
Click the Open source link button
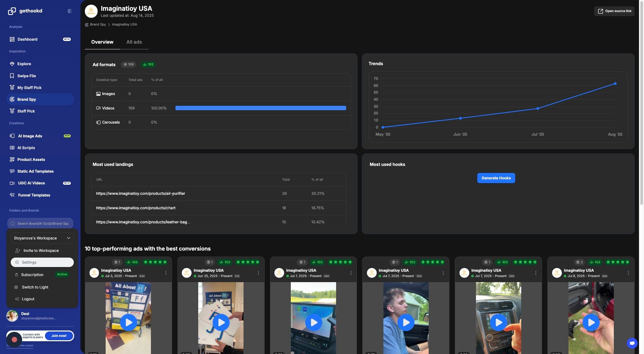(614, 11)
